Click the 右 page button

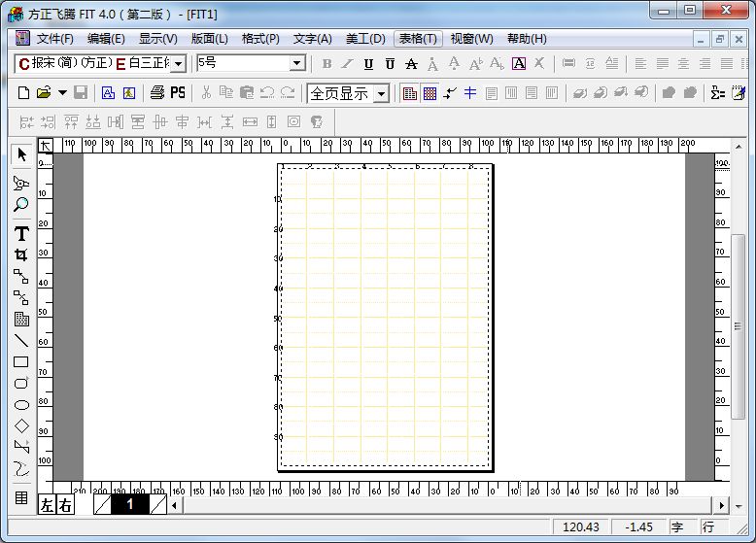click(x=64, y=505)
